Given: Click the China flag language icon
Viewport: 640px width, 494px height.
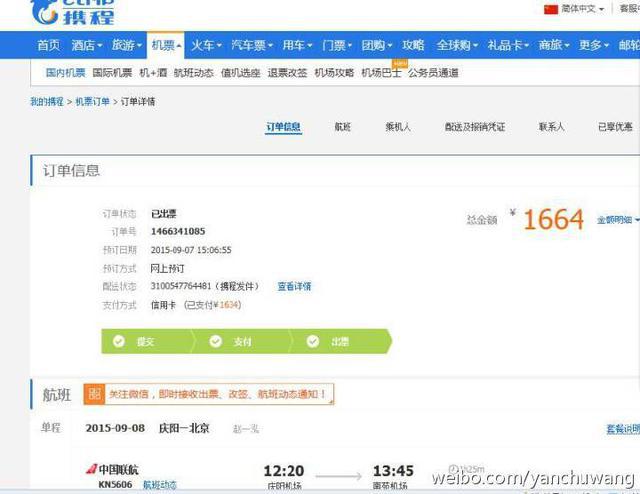Looking at the screenshot, I should coord(551,9).
